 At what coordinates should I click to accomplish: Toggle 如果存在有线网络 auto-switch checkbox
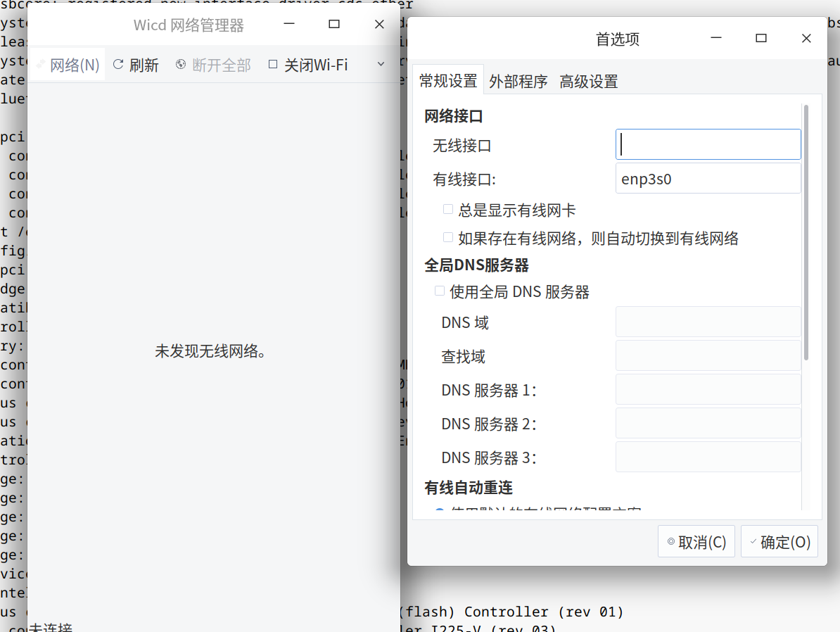pyautogui.click(x=448, y=237)
